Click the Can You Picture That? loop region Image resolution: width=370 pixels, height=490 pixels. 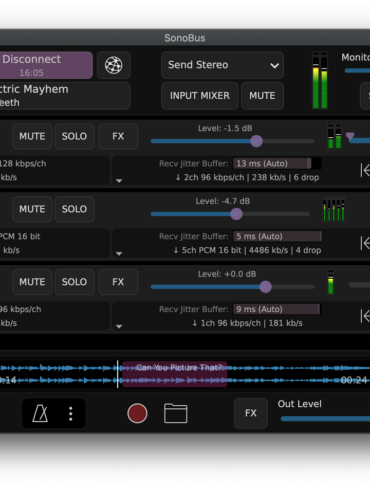[x=175, y=374]
